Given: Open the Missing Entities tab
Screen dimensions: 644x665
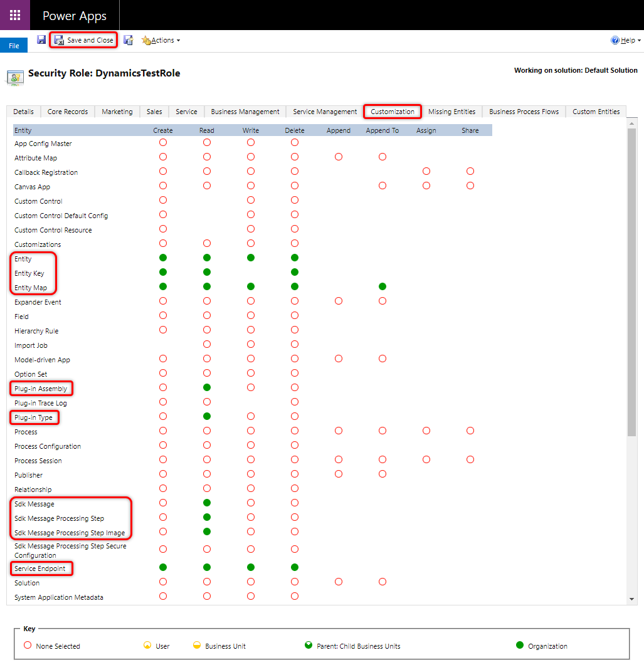Looking at the screenshot, I should (452, 112).
